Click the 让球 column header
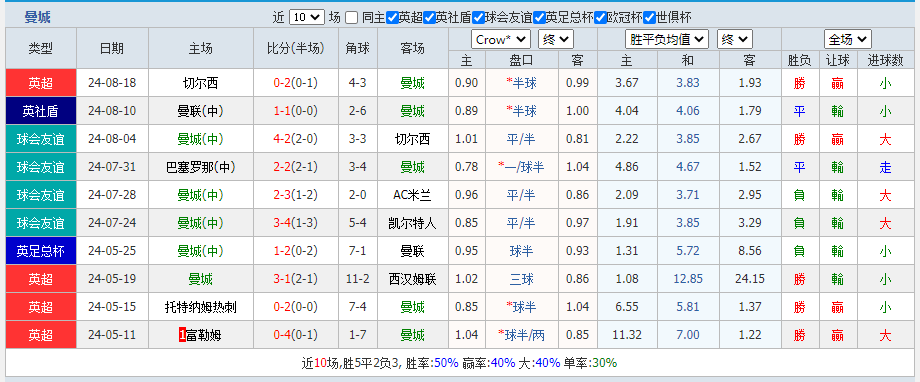Viewport: 920px width, 382px height. (x=837, y=60)
